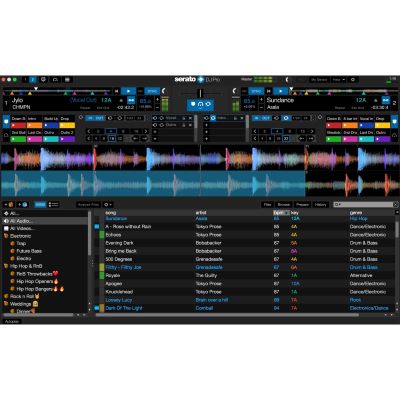
Task: Toggle key lock on deck 2
Action: point(386,100)
